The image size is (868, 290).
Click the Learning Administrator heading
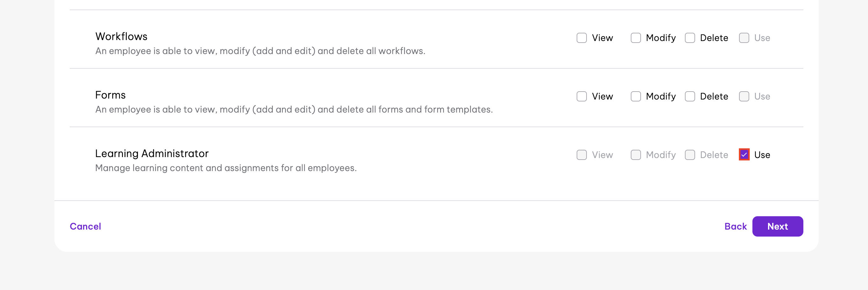coord(152,153)
